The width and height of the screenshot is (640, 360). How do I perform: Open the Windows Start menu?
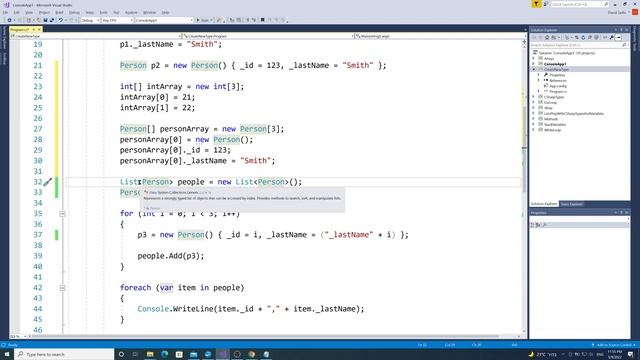pyautogui.click(x=7, y=354)
